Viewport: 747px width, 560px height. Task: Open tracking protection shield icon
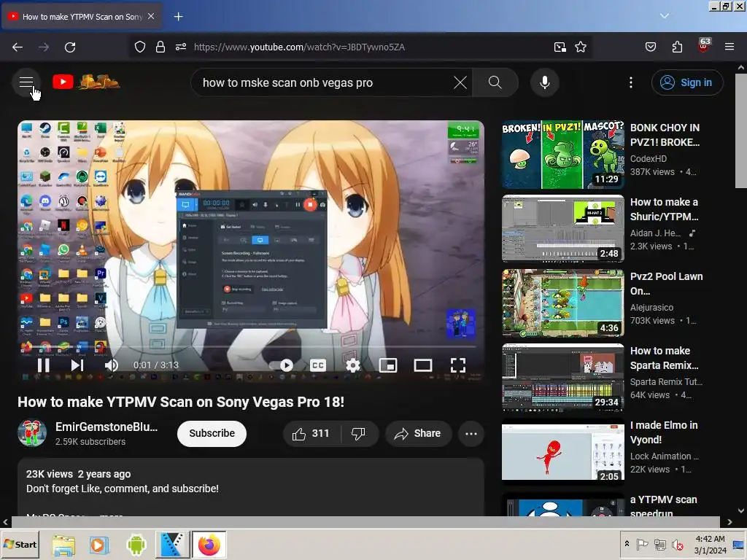point(139,47)
